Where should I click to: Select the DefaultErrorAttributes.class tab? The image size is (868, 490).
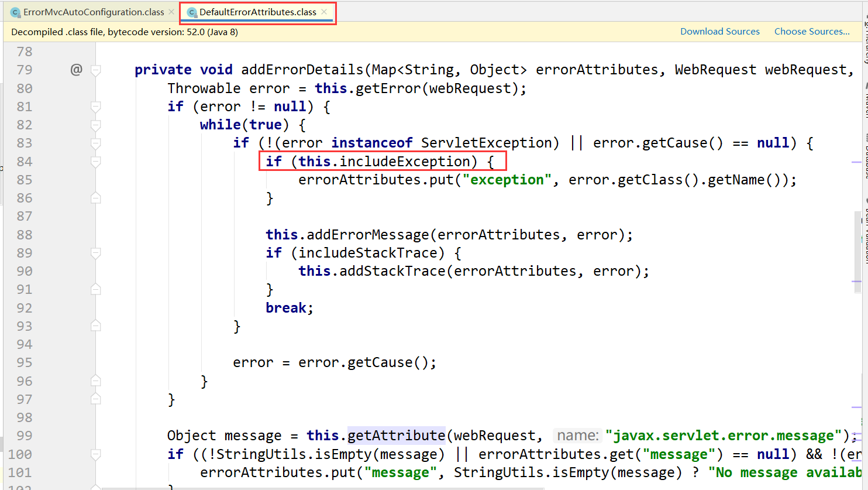point(258,12)
